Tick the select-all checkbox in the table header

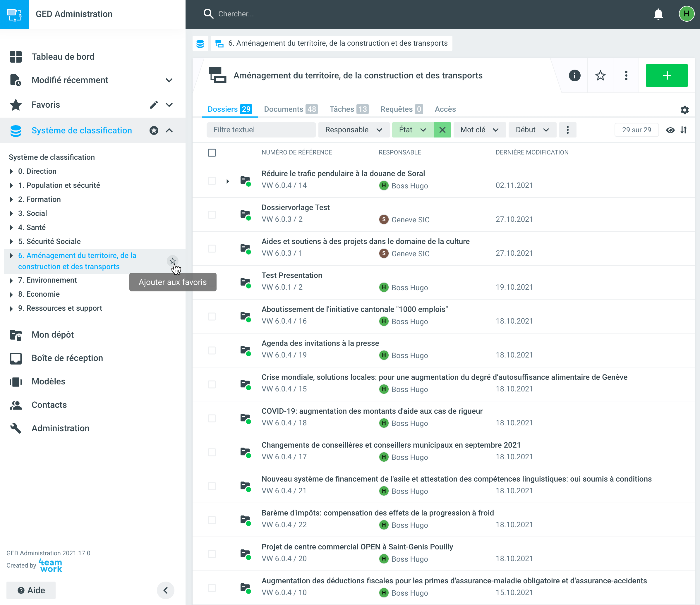point(212,153)
